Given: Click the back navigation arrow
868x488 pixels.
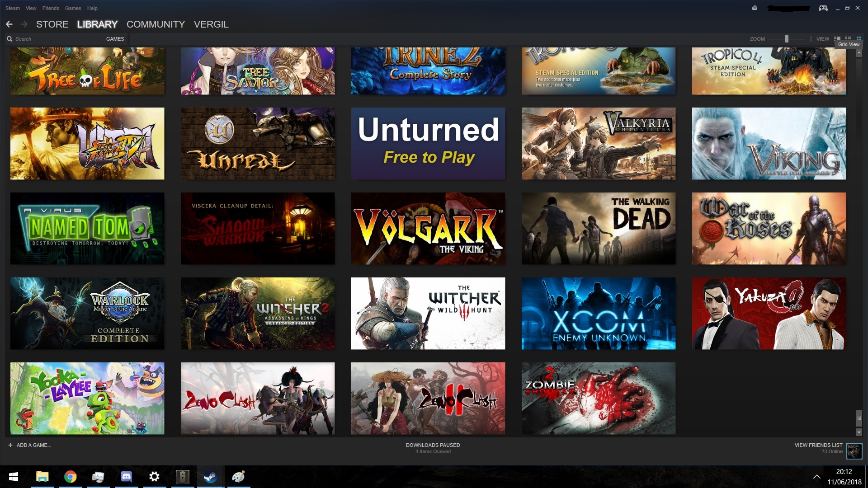Looking at the screenshot, I should (9, 24).
